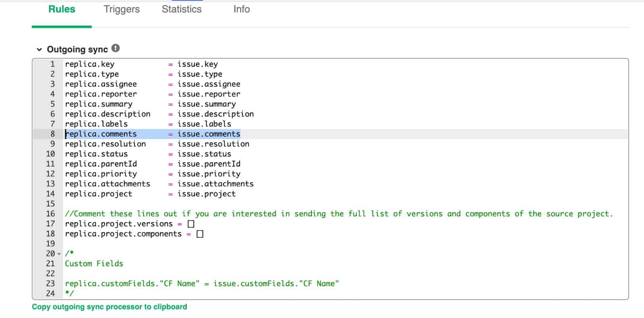
Task: Click issue.assignee on line 3
Action: tap(209, 84)
